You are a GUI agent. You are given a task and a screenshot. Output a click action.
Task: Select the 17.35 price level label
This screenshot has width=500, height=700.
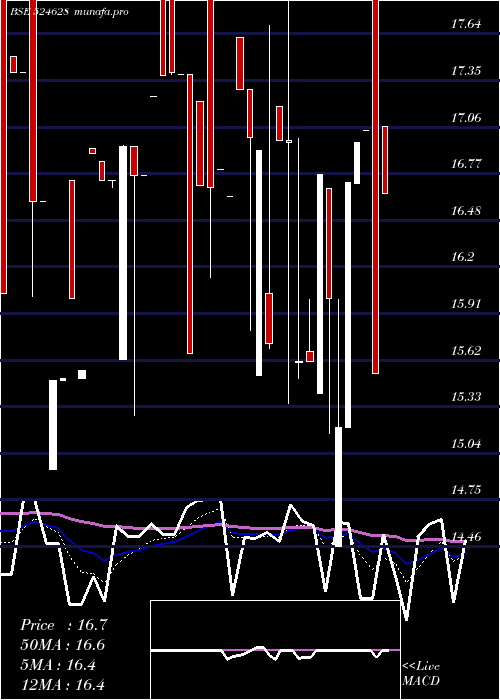(x=466, y=71)
